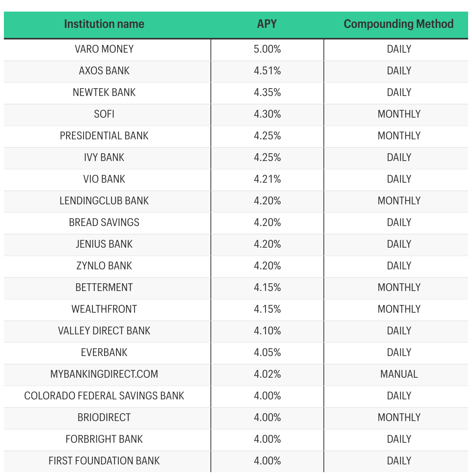This screenshot has height=476, width=472.
Task: Click the WEALTHFRONT entry
Action: pyautogui.click(x=104, y=309)
